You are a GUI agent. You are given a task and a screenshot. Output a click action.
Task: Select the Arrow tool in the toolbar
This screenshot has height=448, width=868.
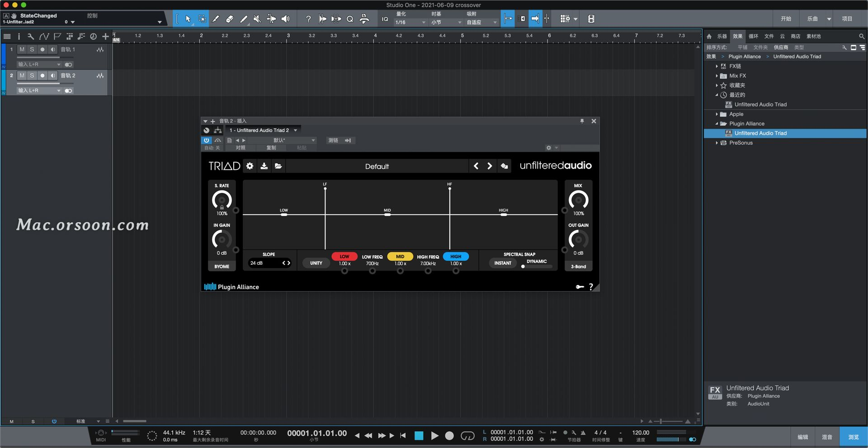188,19
